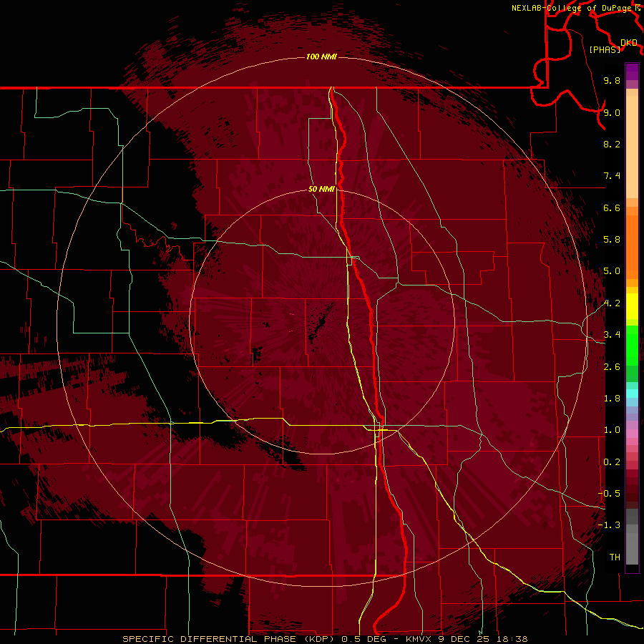The width and height of the screenshot is (644, 644).
Task: Click the 6.6 value on color scale
Action: [x=612, y=208]
